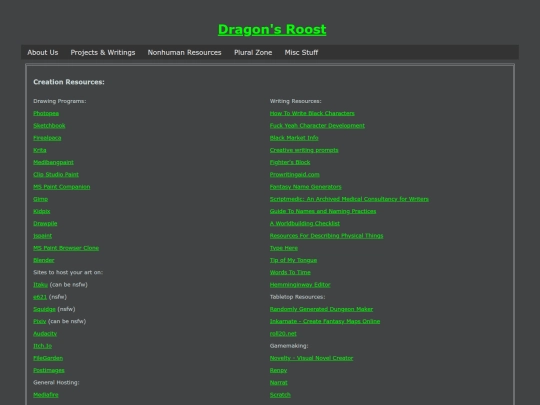540x405 pixels.
Task: Open Randomly Generated Dungeon Maker link
Action: click(x=321, y=309)
